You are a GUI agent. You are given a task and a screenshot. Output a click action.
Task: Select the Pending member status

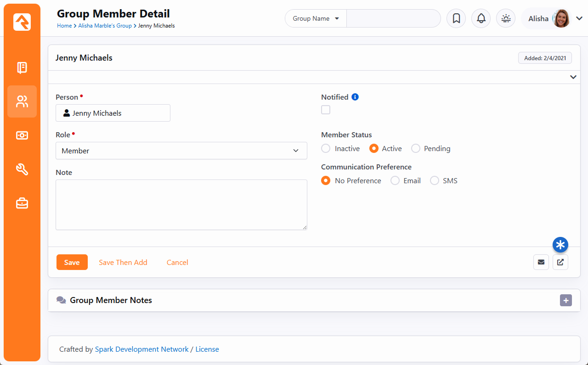pos(416,149)
